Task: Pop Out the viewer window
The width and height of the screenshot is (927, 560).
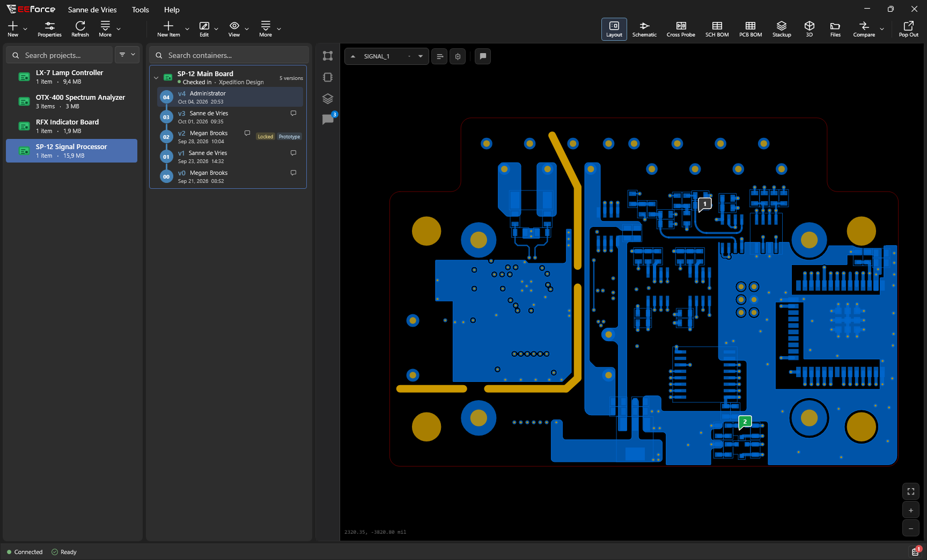Action: tap(909, 29)
